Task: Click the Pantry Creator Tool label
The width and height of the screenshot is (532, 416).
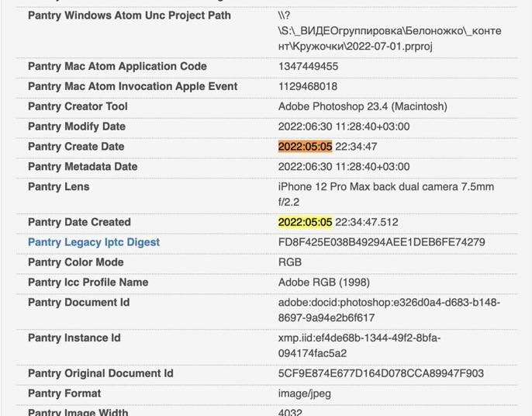Action: [x=78, y=106]
